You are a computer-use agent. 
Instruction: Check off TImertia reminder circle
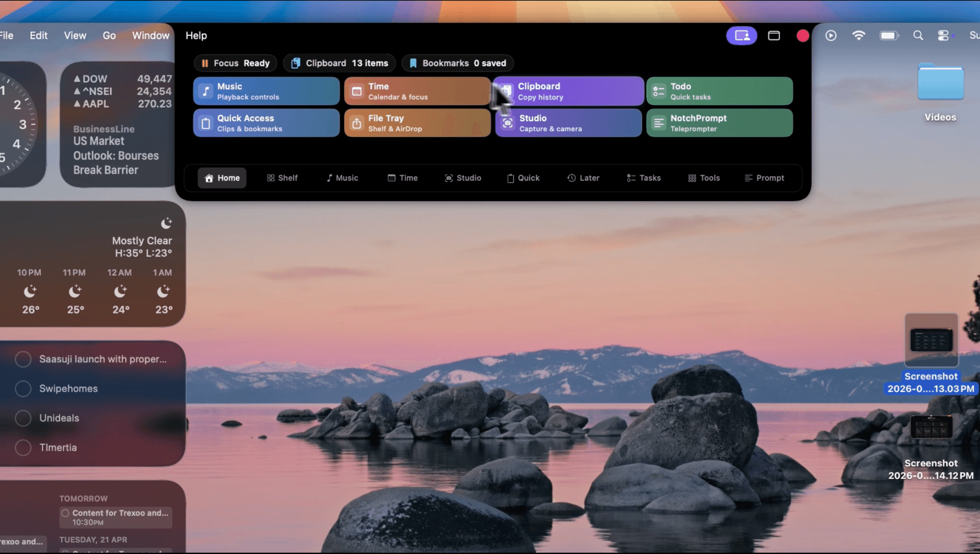pos(23,447)
